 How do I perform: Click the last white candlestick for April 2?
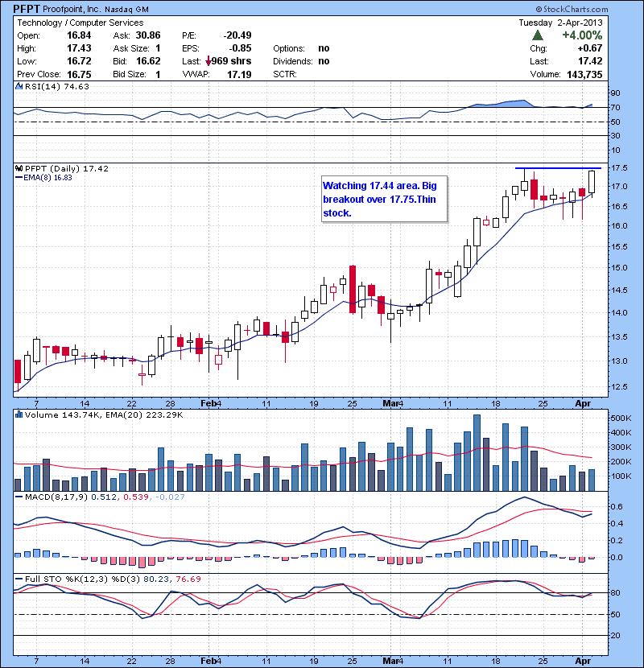pos(592,183)
